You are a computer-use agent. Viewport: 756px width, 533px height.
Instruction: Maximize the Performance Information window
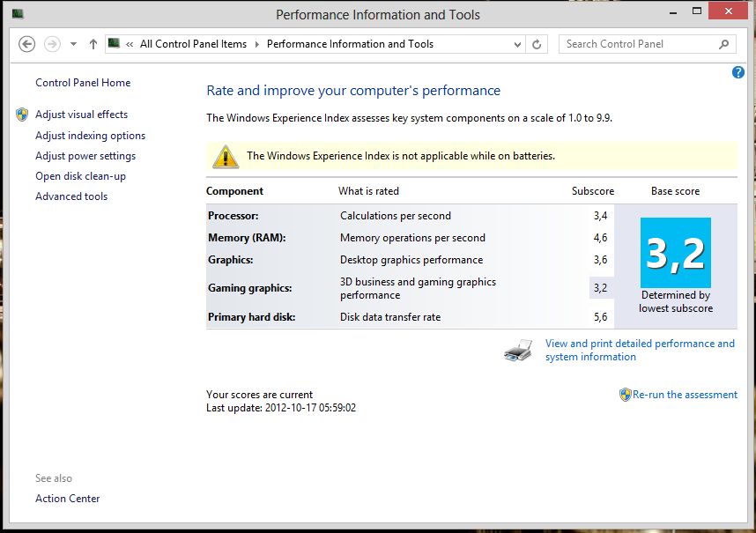click(697, 11)
